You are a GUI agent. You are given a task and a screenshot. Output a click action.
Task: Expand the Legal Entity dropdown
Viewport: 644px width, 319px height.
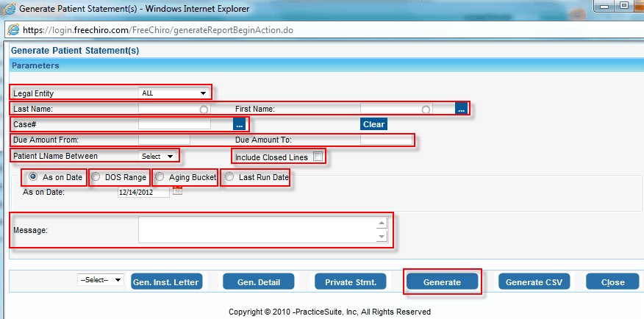(173, 93)
